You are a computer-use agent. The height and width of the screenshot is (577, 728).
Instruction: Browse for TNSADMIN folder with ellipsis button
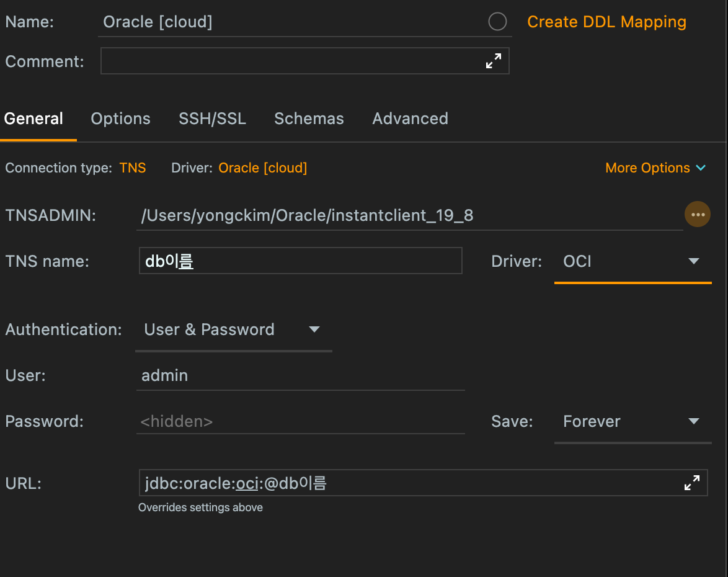[698, 215]
